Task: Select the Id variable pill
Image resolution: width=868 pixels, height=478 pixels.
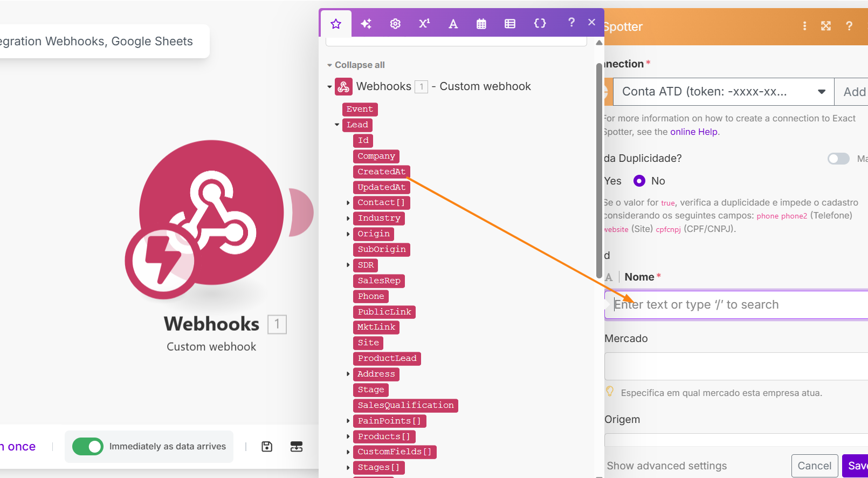Action: 363,141
